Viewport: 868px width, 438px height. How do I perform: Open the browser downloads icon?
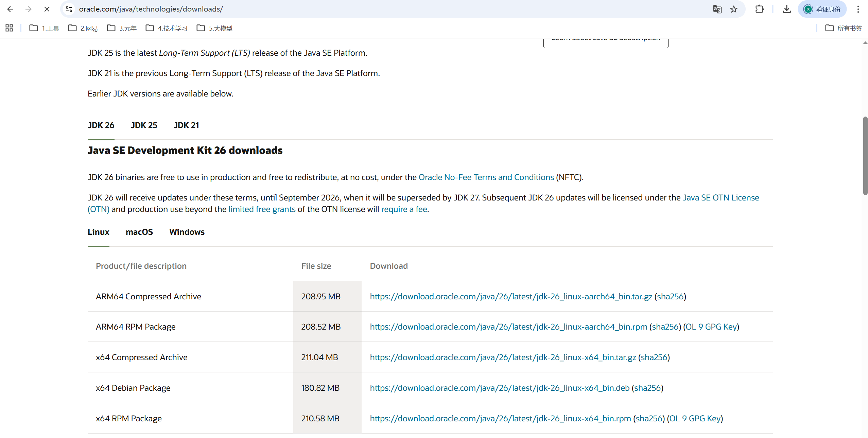pyautogui.click(x=786, y=9)
